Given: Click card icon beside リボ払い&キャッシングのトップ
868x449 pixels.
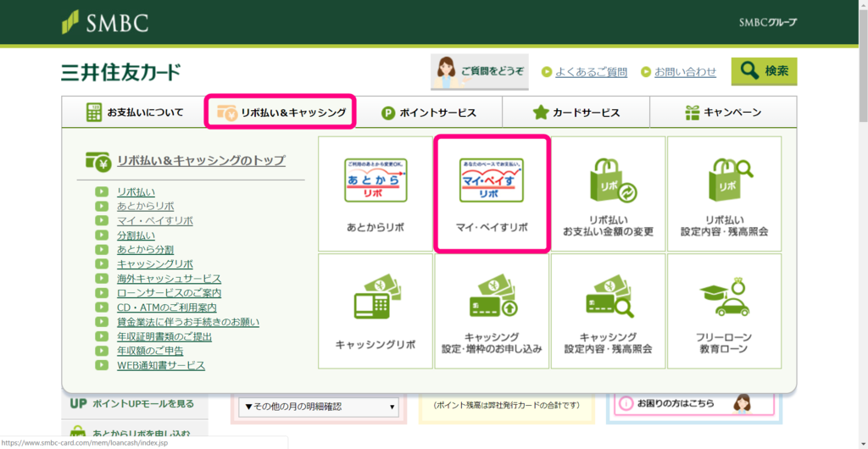Looking at the screenshot, I should (100, 161).
